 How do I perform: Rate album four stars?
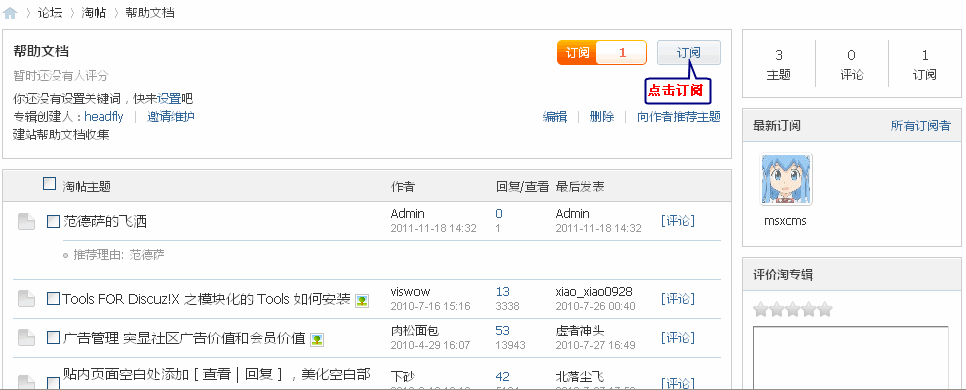pyautogui.click(x=809, y=309)
